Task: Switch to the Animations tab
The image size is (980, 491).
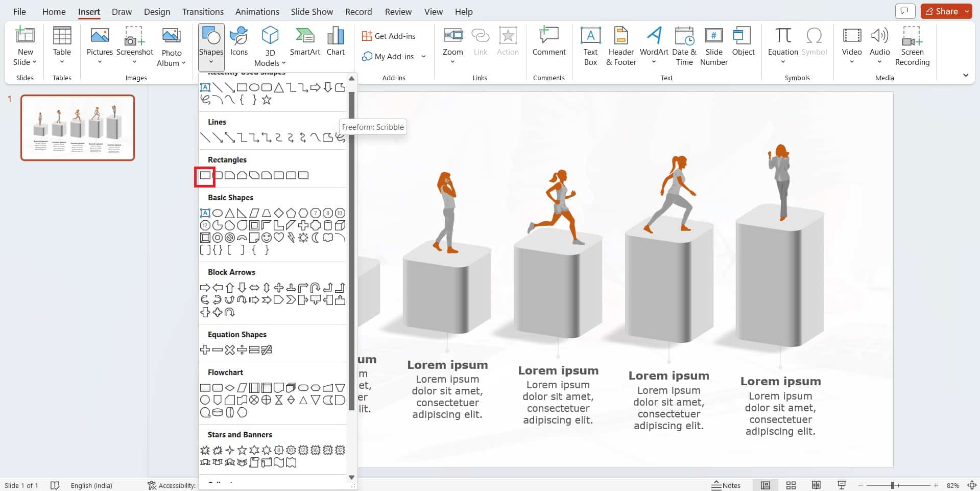Action: point(257,11)
